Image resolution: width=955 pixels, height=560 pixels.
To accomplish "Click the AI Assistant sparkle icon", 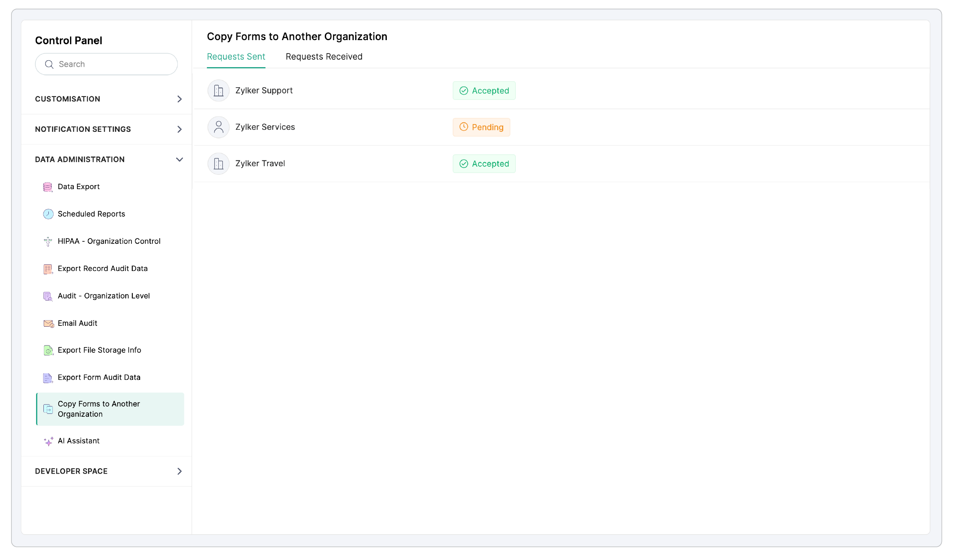I will [x=48, y=441].
